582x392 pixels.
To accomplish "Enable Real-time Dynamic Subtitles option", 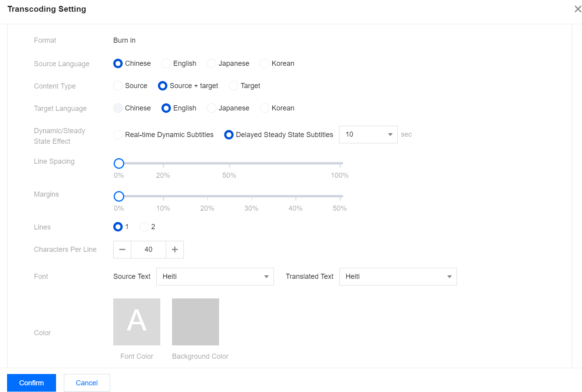I will pos(118,135).
